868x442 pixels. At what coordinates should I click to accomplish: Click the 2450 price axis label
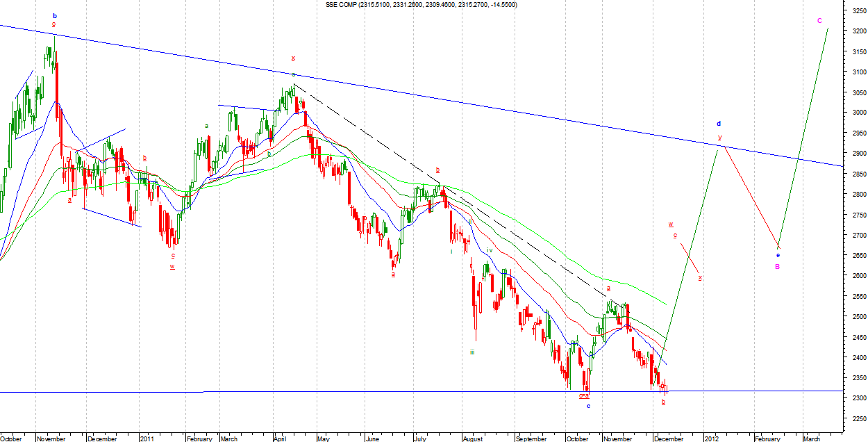tap(858, 337)
